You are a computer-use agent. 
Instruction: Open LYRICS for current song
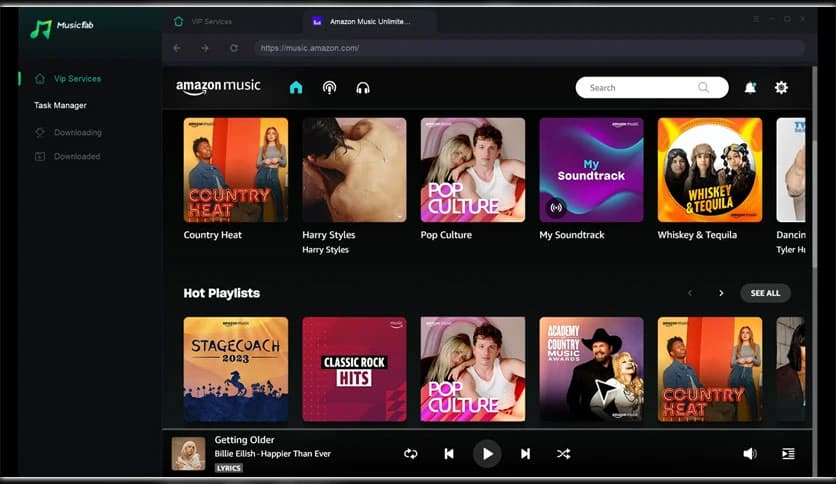tap(229, 468)
